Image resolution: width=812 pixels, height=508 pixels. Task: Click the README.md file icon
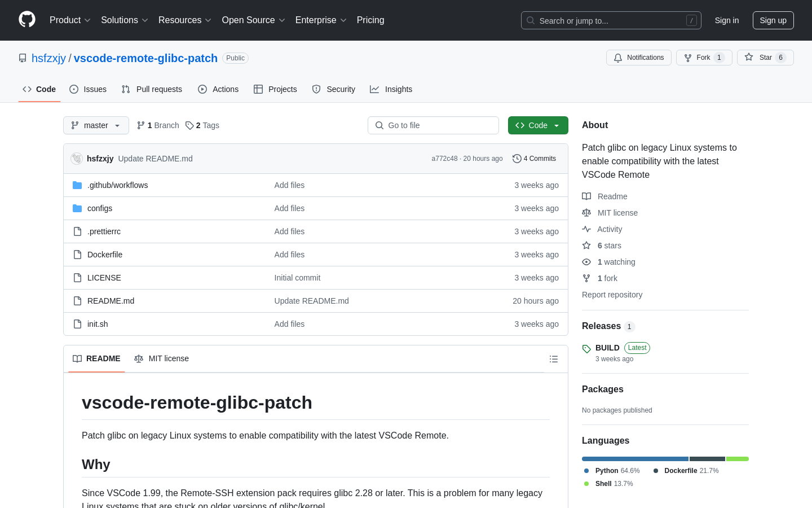point(77,301)
